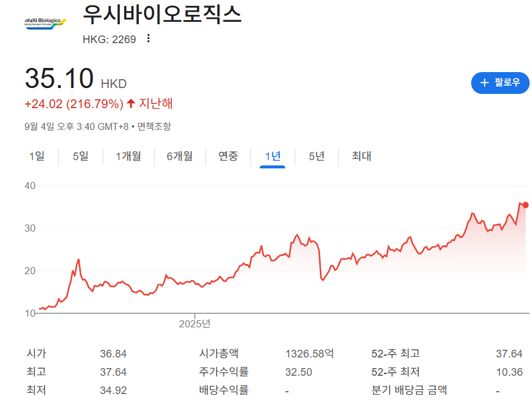This screenshot has height=413, width=532.
Task: Switch to the 6개월 chart range
Action: click(180, 156)
